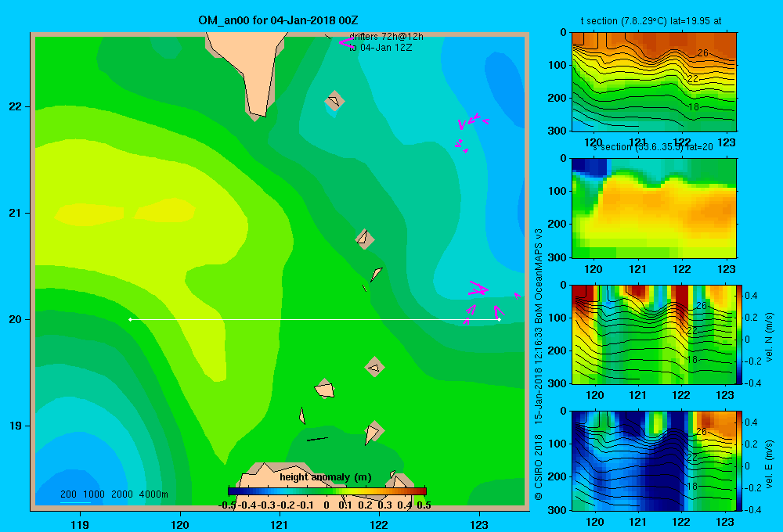Open the salinity section plot panel

(654, 208)
